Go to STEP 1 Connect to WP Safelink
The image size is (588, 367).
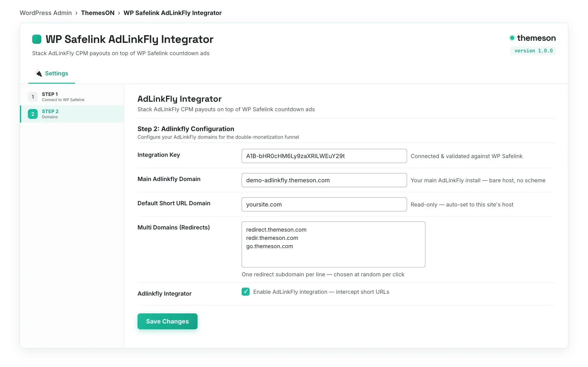pos(72,97)
